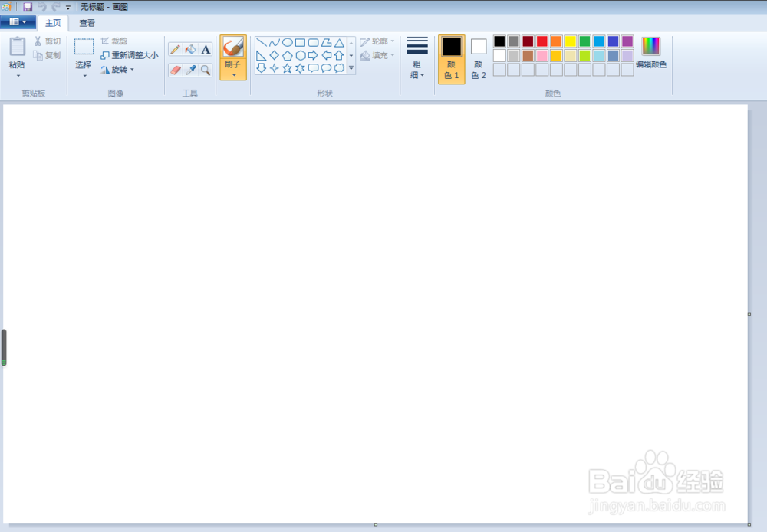Pick the green color swatch

pyautogui.click(x=584, y=41)
